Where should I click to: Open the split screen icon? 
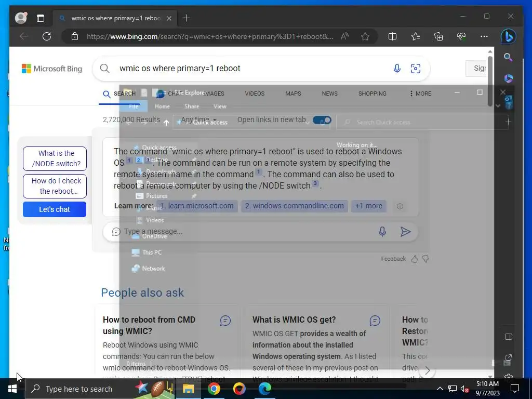(x=392, y=36)
